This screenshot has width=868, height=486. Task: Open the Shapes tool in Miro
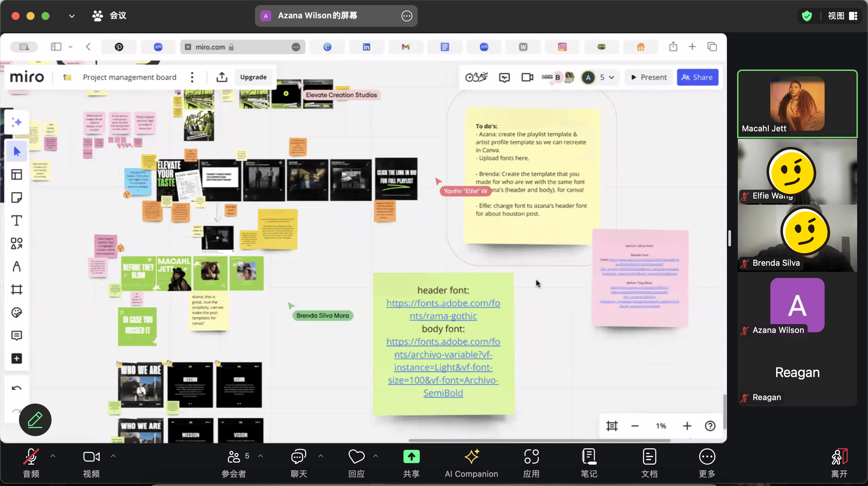point(16,243)
